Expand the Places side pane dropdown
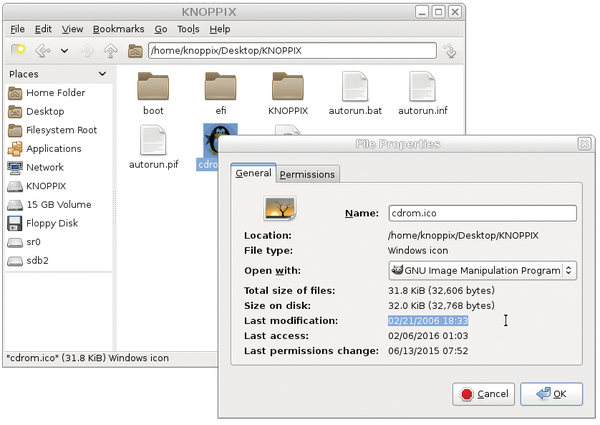This screenshot has height=425, width=600. tap(102, 73)
